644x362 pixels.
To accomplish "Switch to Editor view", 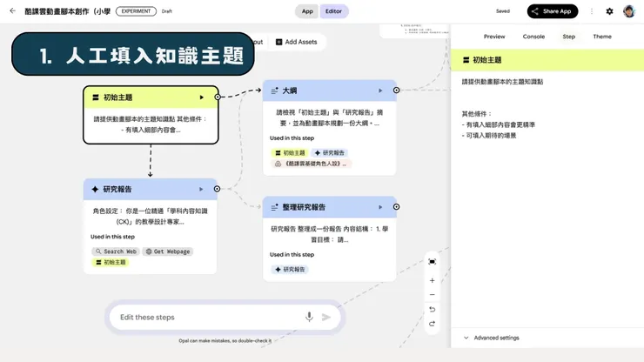I will (333, 11).
